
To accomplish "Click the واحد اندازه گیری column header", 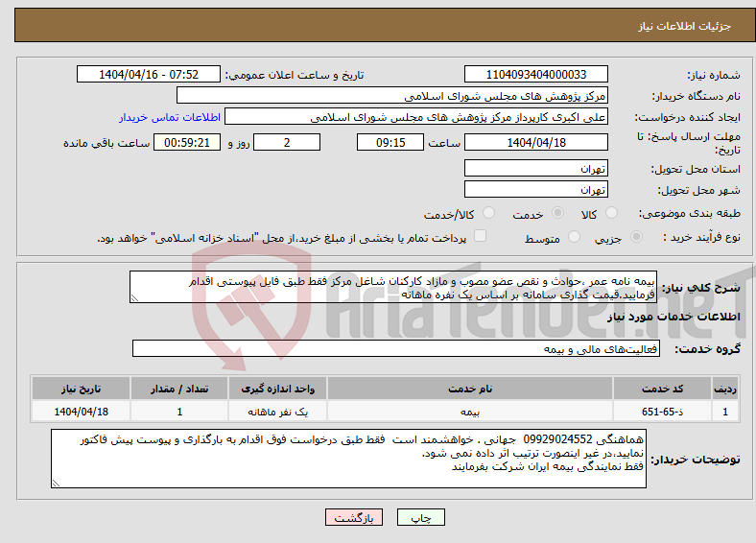I will [277, 389].
